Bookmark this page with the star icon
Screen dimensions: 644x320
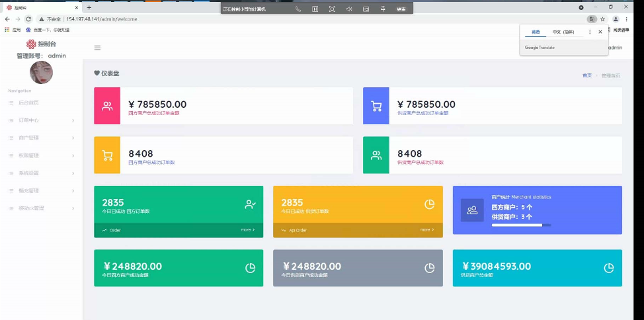[x=602, y=19]
